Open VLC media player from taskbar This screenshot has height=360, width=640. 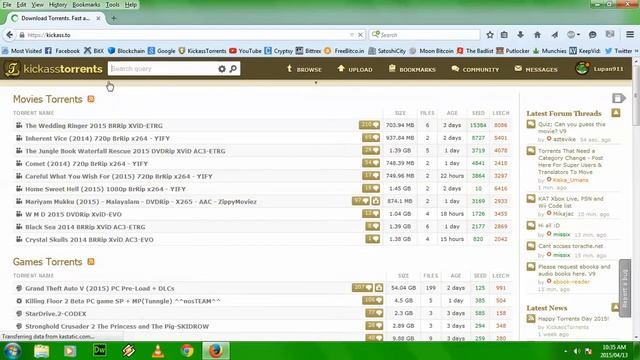coord(158,351)
